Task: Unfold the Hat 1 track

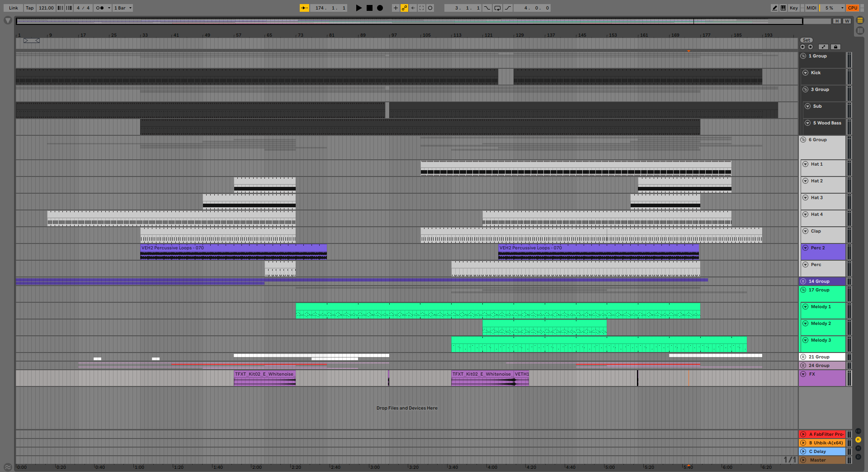Action: pyautogui.click(x=806, y=164)
